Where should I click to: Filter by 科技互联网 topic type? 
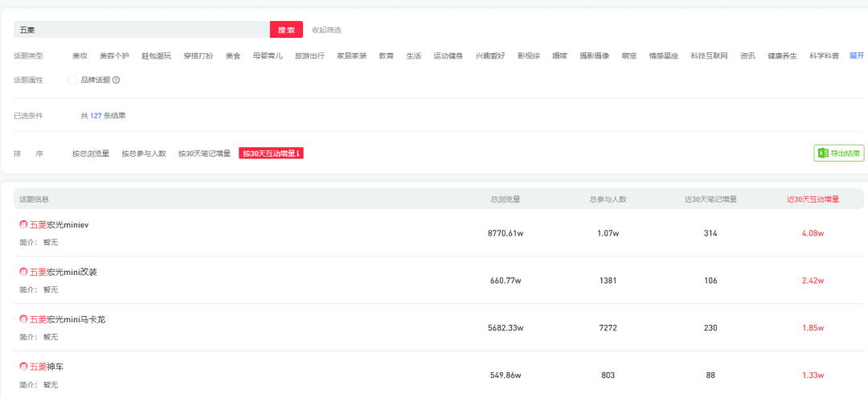coord(709,56)
